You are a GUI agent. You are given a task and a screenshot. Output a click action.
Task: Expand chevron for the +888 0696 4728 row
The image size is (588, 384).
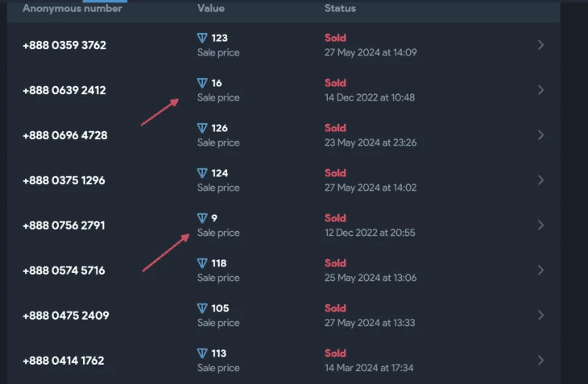pyautogui.click(x=540, y=135)
